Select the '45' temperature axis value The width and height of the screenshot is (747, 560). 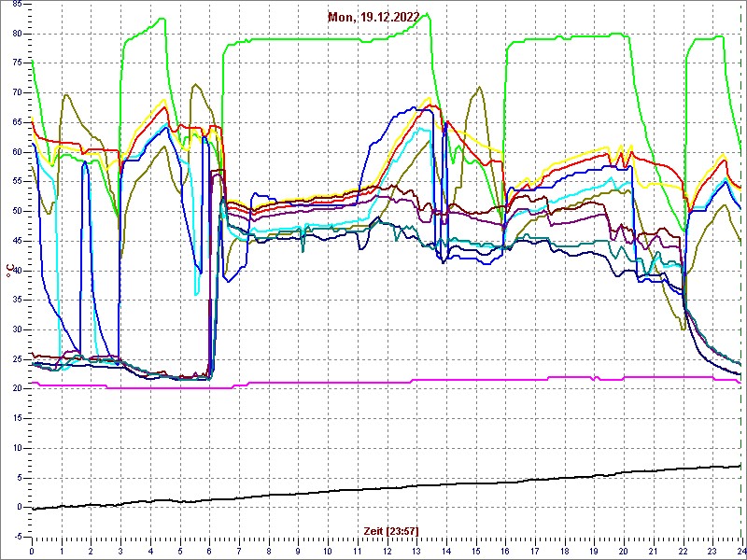[x=17, y=241]
